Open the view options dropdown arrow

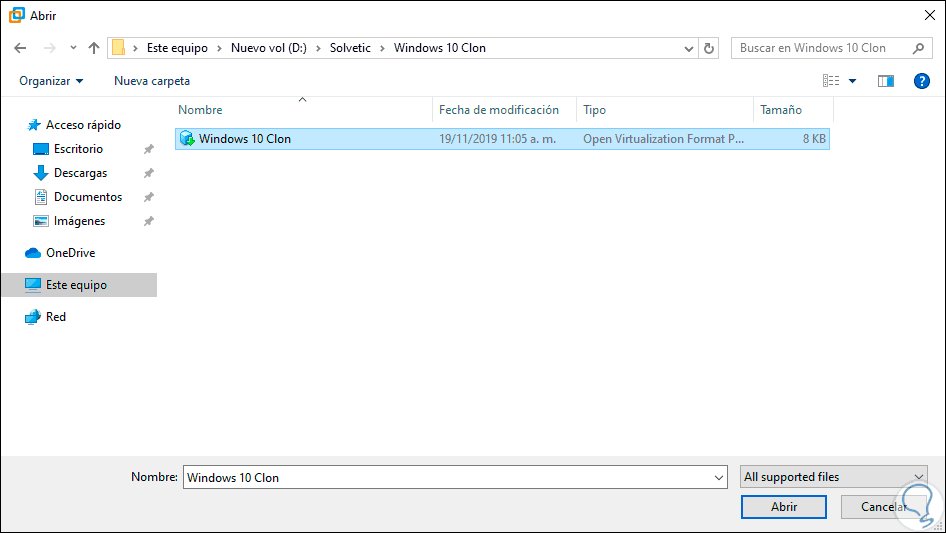[x=852, y=81]
